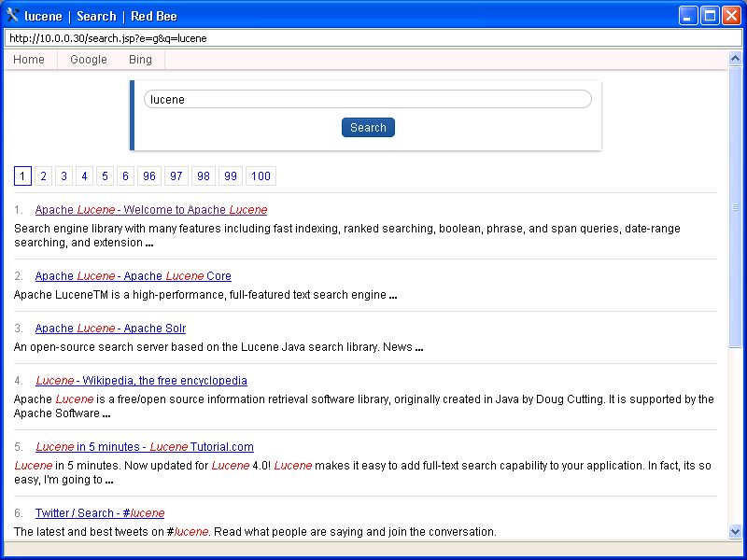
Task: Focus the lucene search query field
Action: pyautogui.click(x=368, y=99)
